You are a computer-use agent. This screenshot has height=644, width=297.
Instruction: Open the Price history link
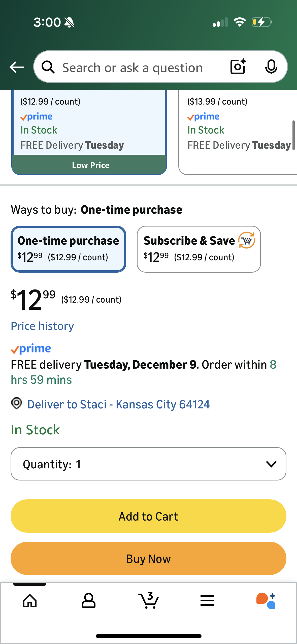[x=42, y=326]
